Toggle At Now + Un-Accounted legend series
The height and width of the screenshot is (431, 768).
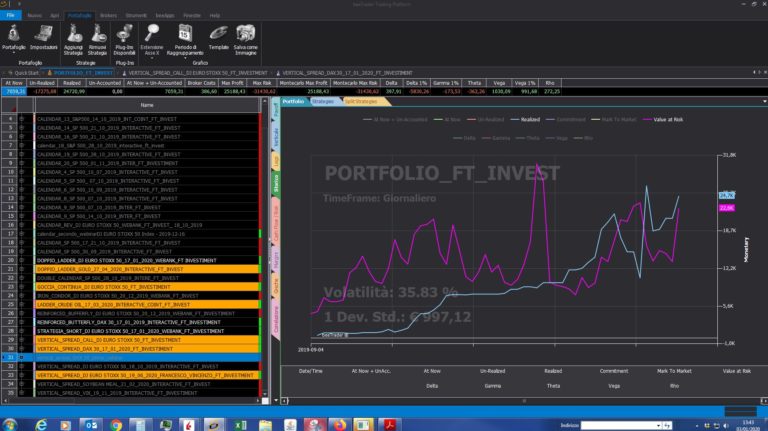[x=396, y=120]
